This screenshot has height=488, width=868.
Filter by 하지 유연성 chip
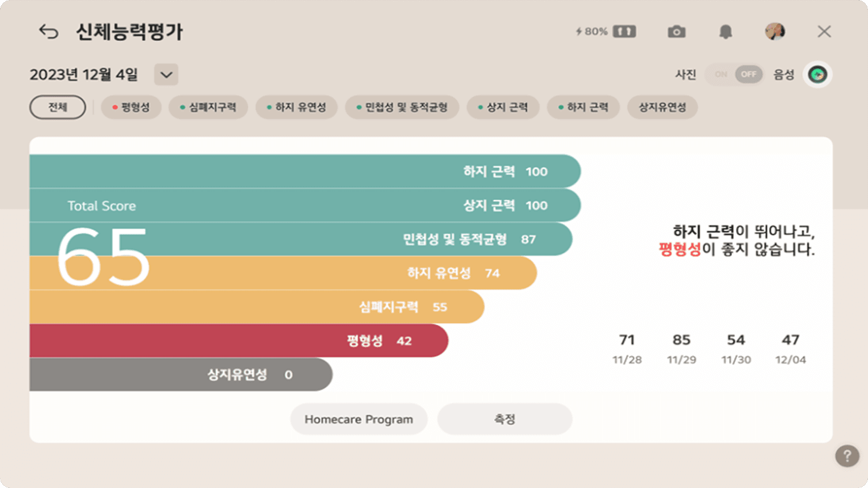(297, 107)
